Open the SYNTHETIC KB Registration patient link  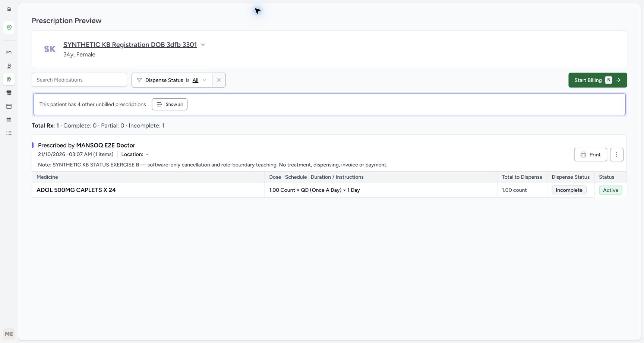(130, 45)
